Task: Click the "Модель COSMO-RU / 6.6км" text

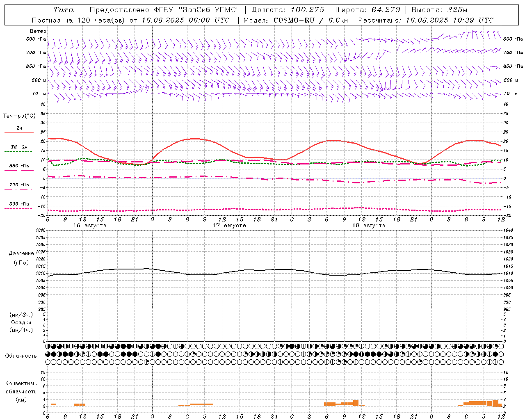Action: 295,20
